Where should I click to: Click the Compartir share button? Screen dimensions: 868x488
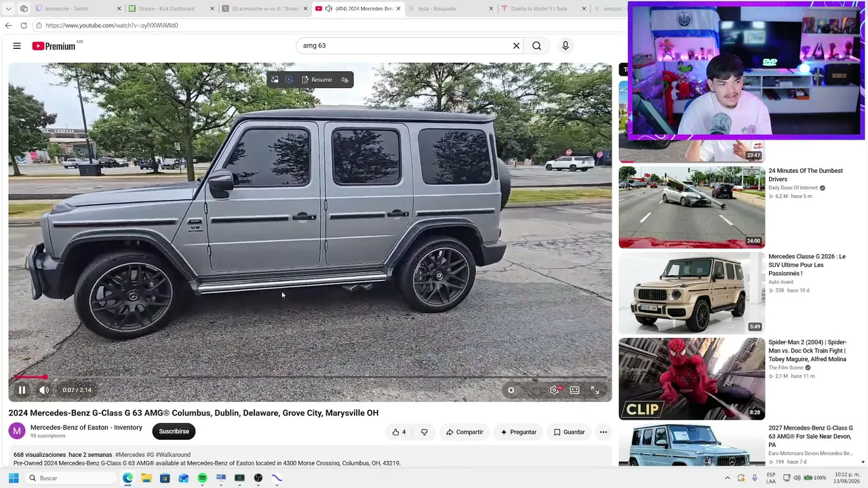tap(465, 432)
